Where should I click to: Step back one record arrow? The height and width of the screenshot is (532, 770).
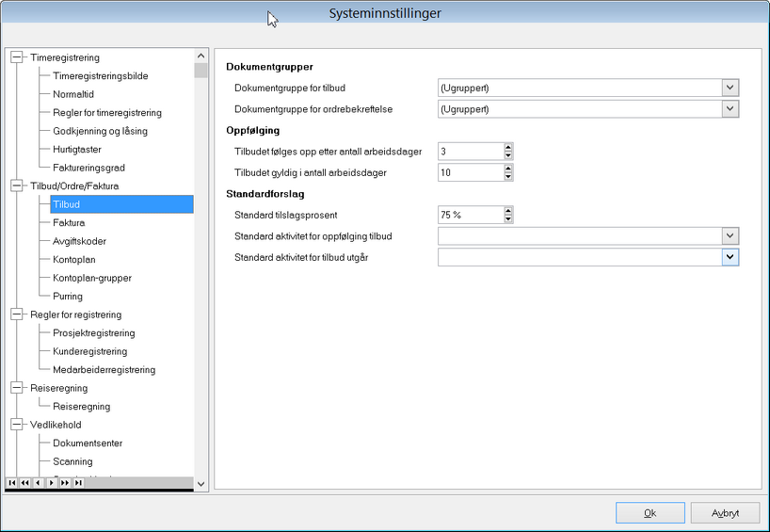[39, 483]
